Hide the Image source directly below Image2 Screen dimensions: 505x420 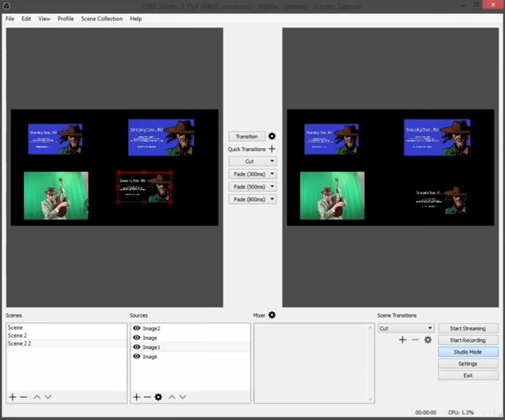136,337
